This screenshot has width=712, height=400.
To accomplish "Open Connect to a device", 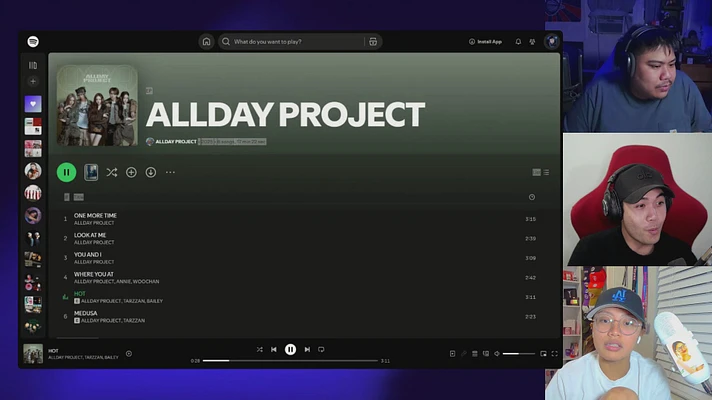I will (486, 354).
